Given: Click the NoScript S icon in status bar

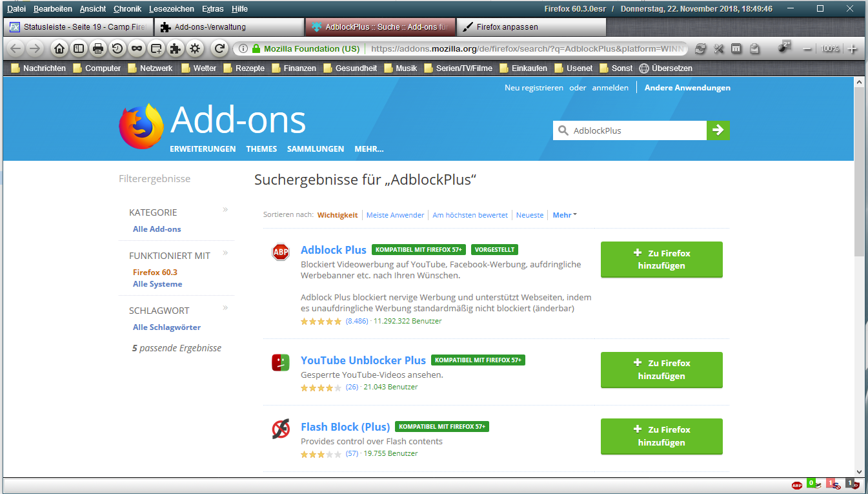Looking at the screenshot, I should [x=833, y=484].
